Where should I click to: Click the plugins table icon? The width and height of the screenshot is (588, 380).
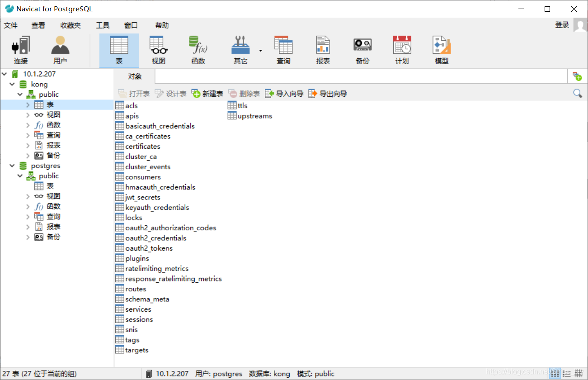point(120,258)
